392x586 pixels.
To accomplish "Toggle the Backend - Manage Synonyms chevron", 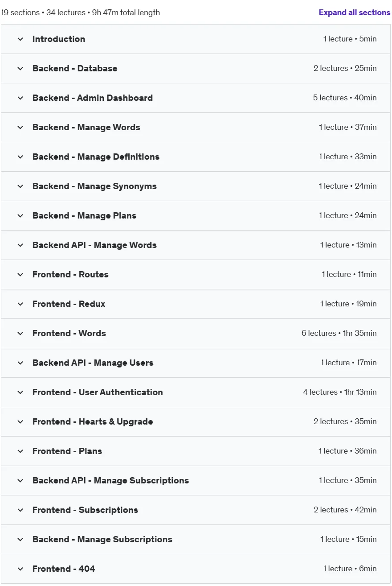I will [x=20, y=186].
